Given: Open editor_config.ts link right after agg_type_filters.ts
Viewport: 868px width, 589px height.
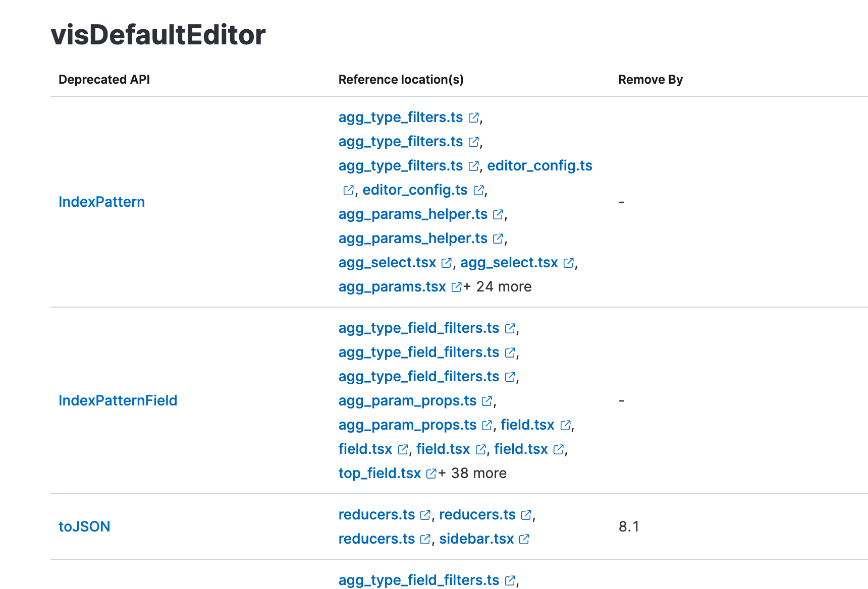Looking at the screenshot, I should point(539,166).
